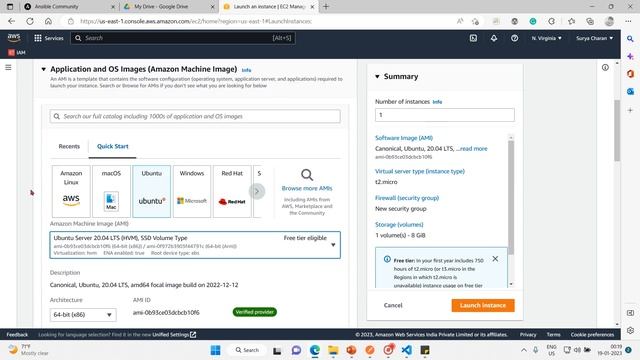
Task: Open PowerPoint from taskbar
Action: click(x=351, y=350)
